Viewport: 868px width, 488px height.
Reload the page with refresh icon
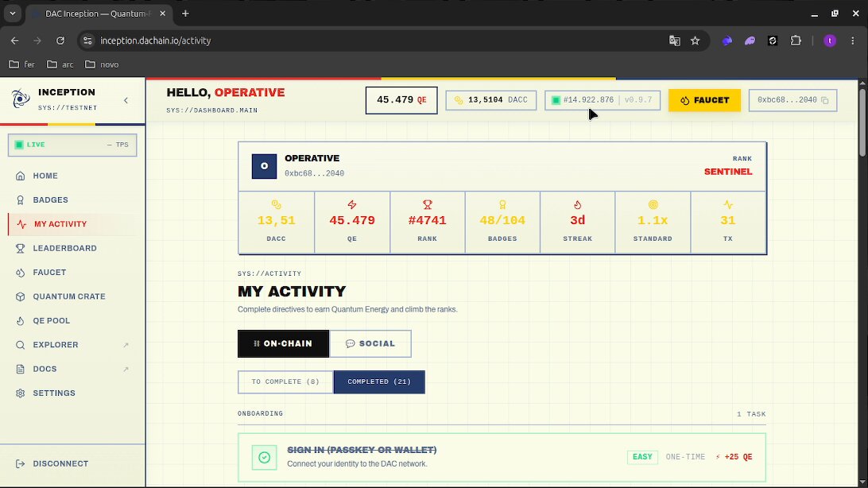coord(60,41)
